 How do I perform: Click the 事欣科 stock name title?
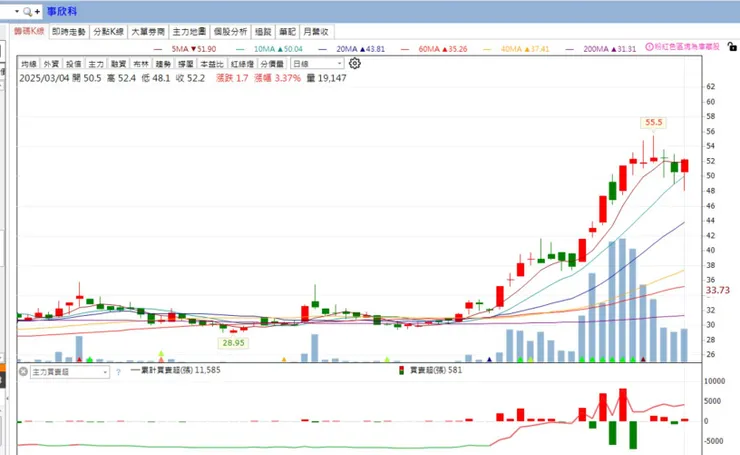pyautogui.click(x=62, y=11)
